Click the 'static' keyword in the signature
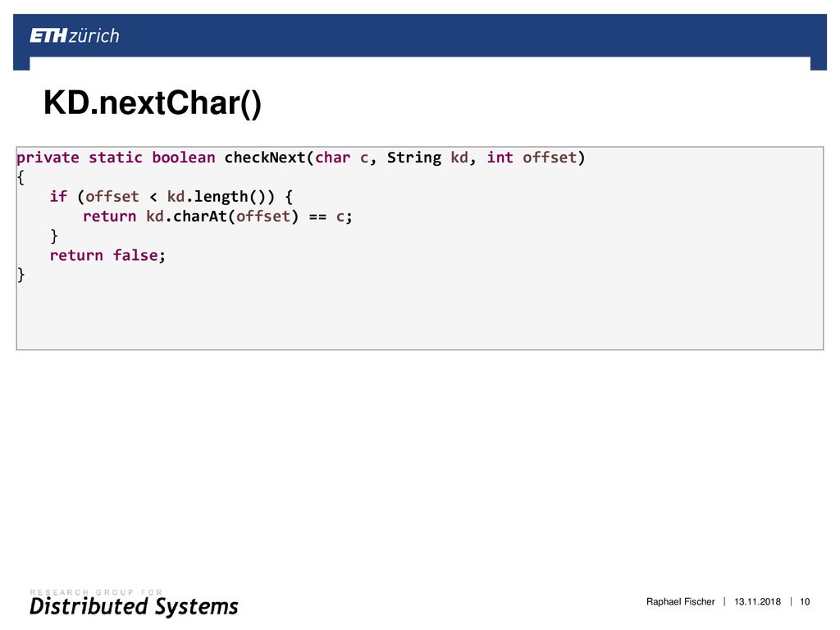This screenshot has height=630, width=840. 115,157
